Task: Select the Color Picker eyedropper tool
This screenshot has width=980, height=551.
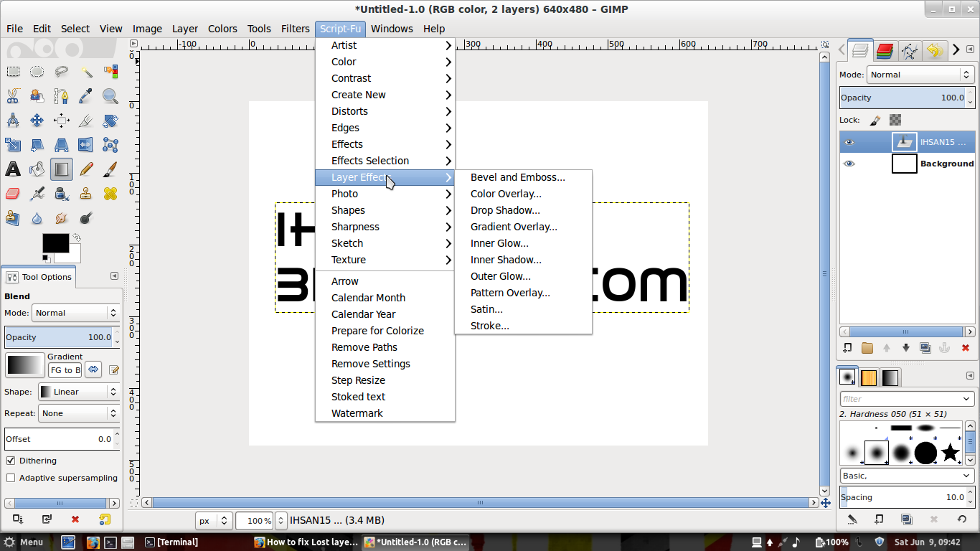Action: coord(86,95)
